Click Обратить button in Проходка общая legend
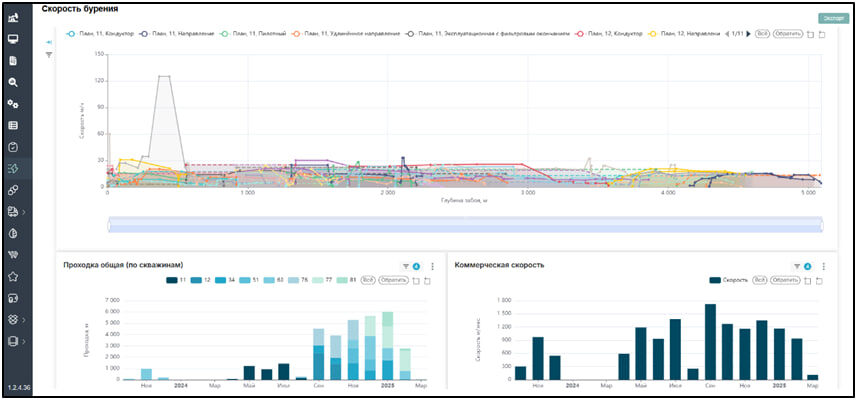857x400 pixels. click(394, 280)
